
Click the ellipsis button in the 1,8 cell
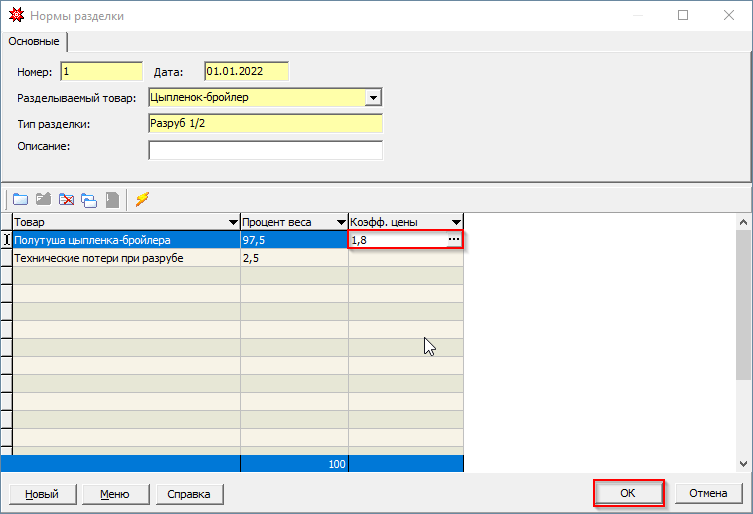click(453, 240)
